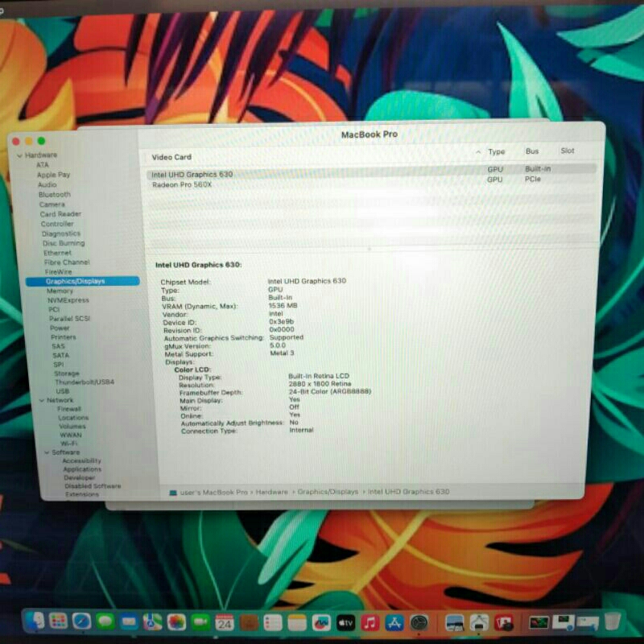Image resolution: width=644 pixels, height=644 pixels.
Task: Open the Calendar icon in Dock
Action: tap(225, 622)
